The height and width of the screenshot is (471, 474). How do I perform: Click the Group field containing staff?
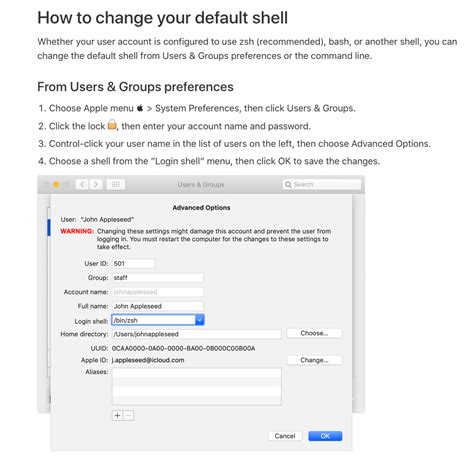[158, 278]
